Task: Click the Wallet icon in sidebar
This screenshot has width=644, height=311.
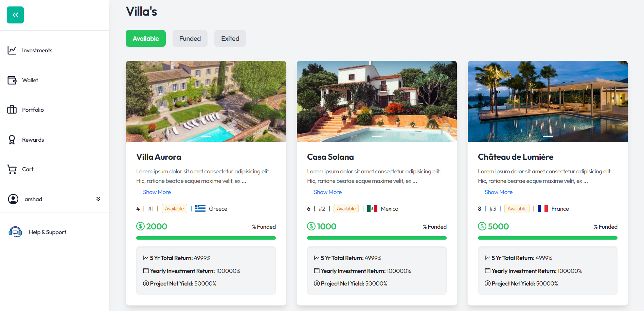Action: click(x=12, y=80)
